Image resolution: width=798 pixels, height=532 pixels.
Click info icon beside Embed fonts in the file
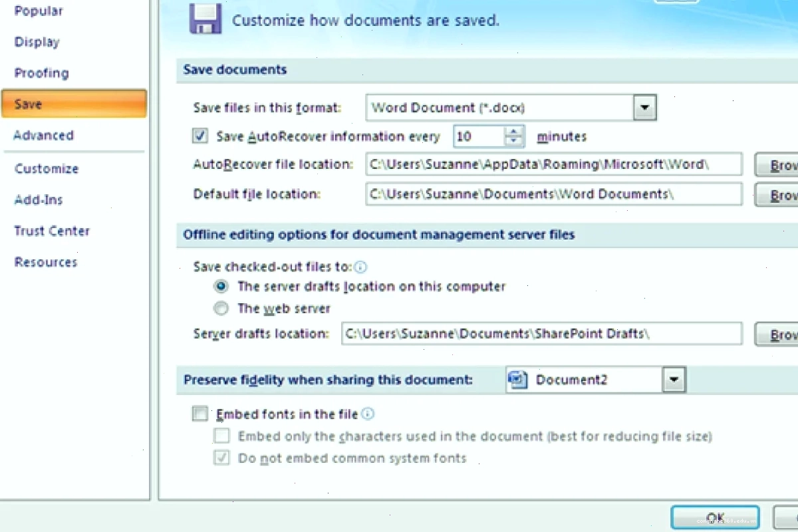368,414
